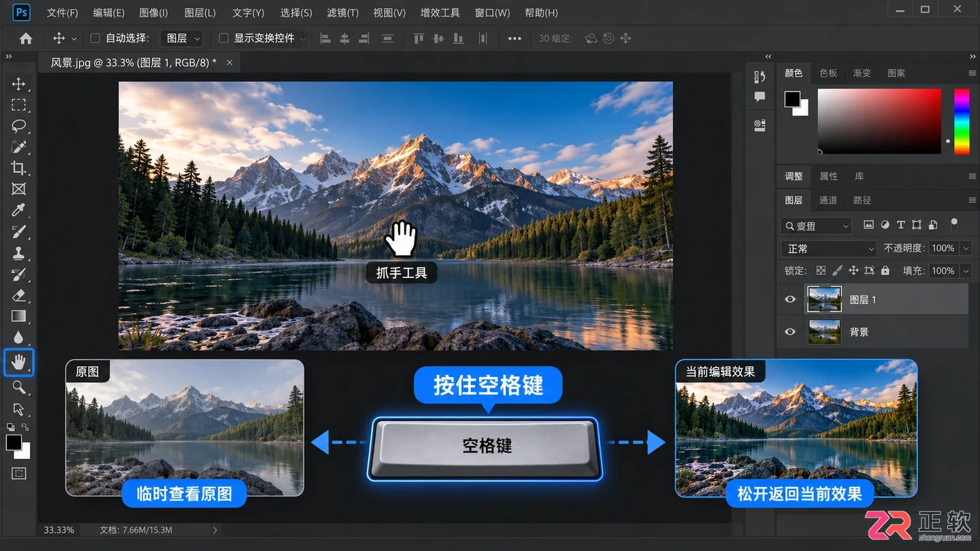
Task: Click the foreground color swatch in Color panel
Action: point(792,99)
